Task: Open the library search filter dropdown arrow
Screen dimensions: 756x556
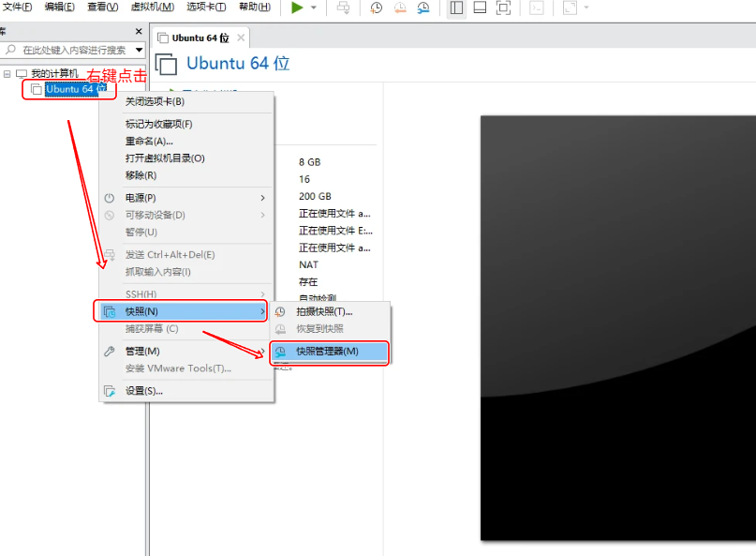Action: click(140, 50)
